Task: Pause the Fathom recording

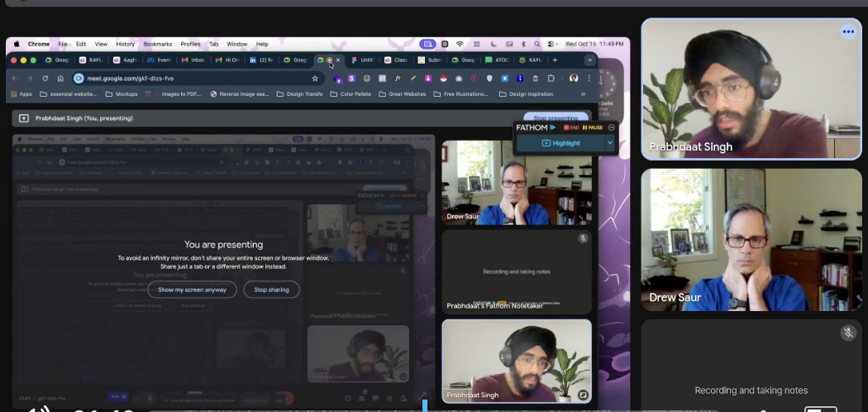Action: pos(593,127)
